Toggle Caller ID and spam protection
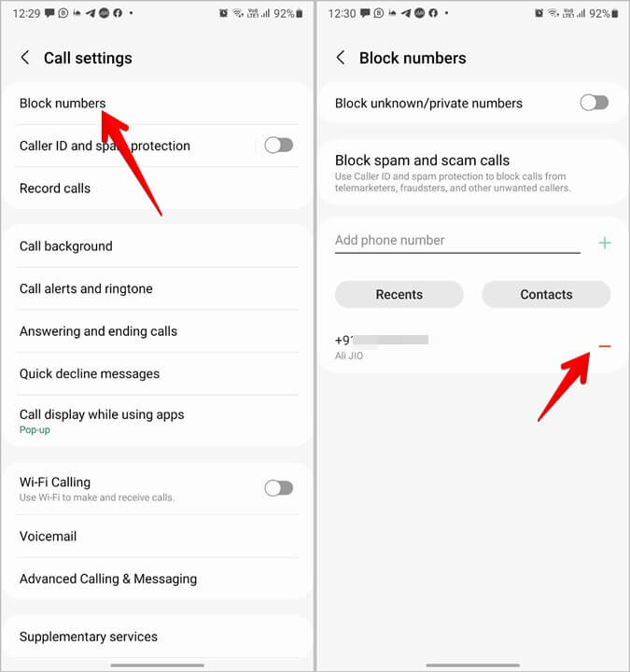Image resolution: width=630 pixels, height=672 pixels. point(278,146)
